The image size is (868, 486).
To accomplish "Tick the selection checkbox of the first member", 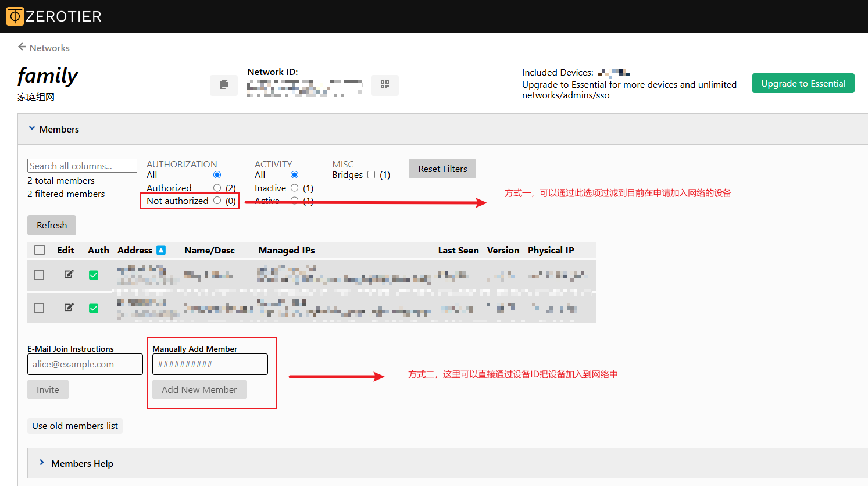I will 39,275.
